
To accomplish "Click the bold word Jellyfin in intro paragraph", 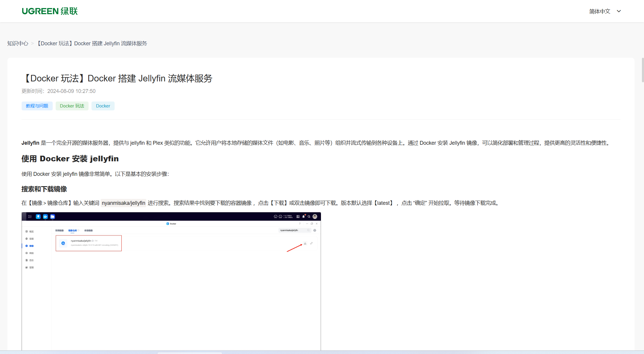I will point(30,143).
